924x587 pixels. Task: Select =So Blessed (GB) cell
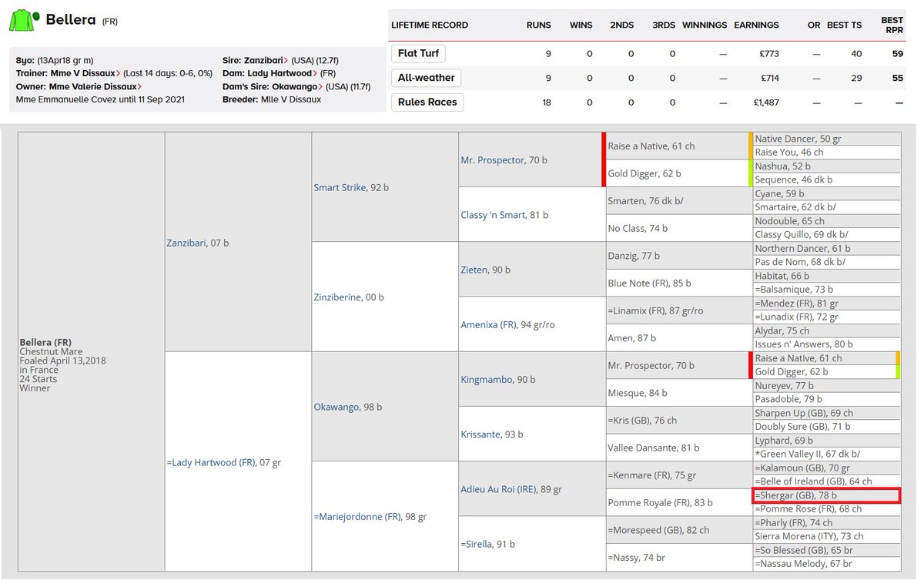[827, 550]
